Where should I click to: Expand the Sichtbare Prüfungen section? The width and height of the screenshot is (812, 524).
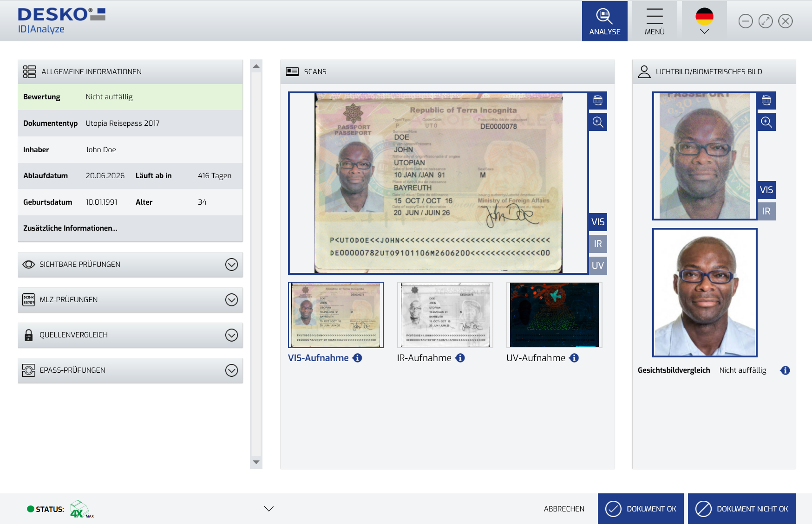pyautogui.click(x=231, y=265)
